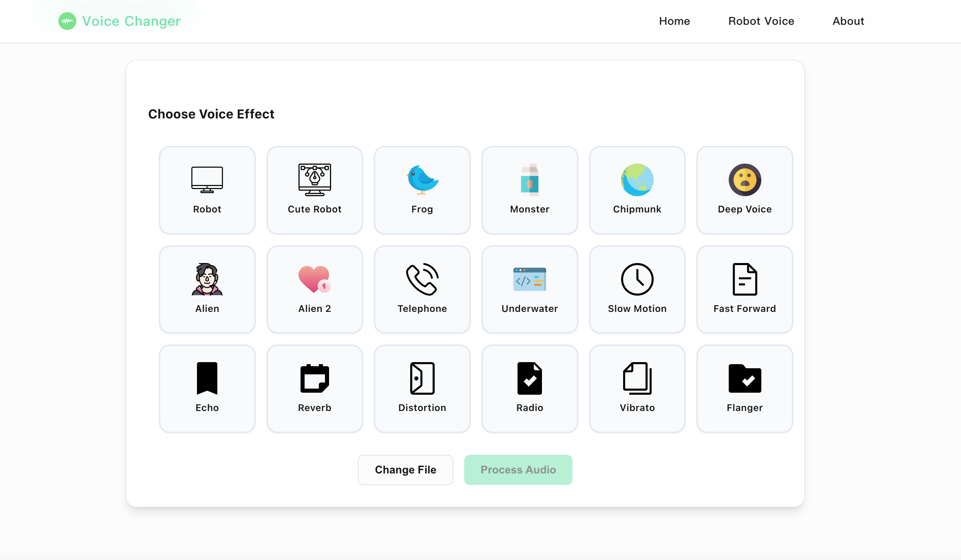Pick the Flanger effect
Viewport: 961px width, 560px height.
coord(744,389)
